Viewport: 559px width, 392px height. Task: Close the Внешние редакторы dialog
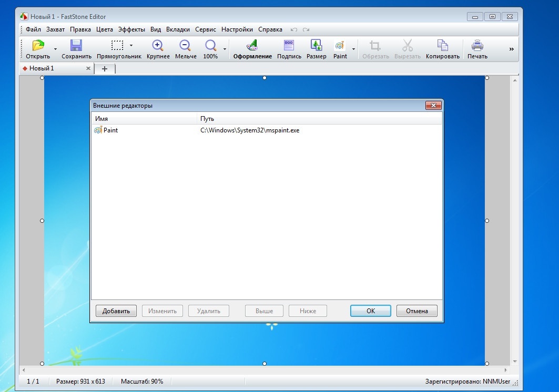click(433, 105)
